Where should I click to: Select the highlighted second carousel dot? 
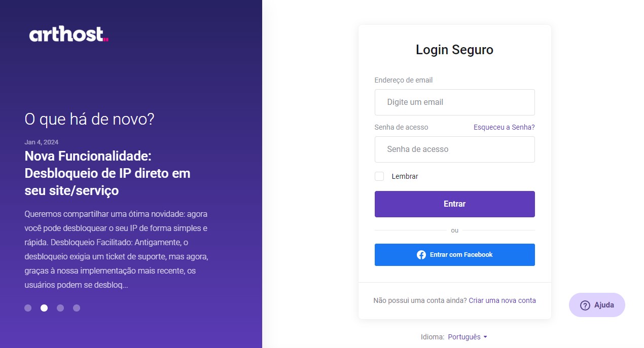click(44, 308)
